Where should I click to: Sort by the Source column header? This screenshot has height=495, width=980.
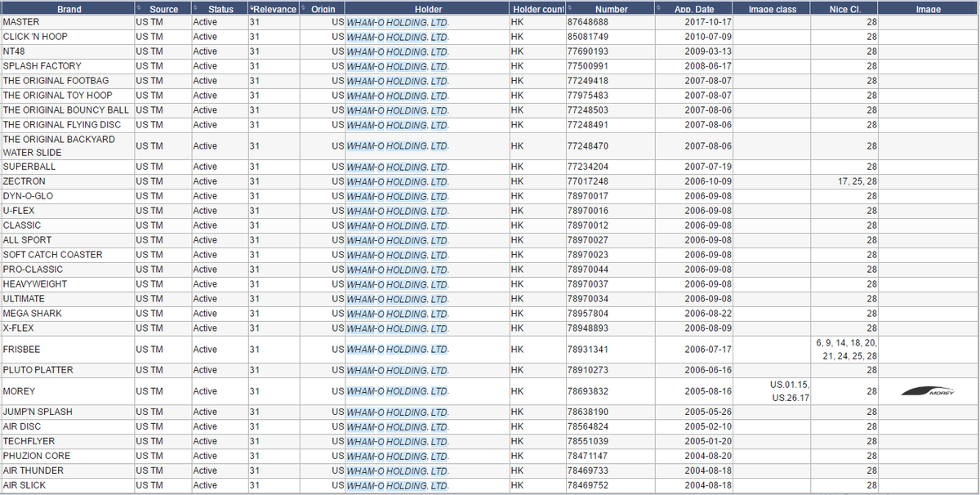coord(163,9)
